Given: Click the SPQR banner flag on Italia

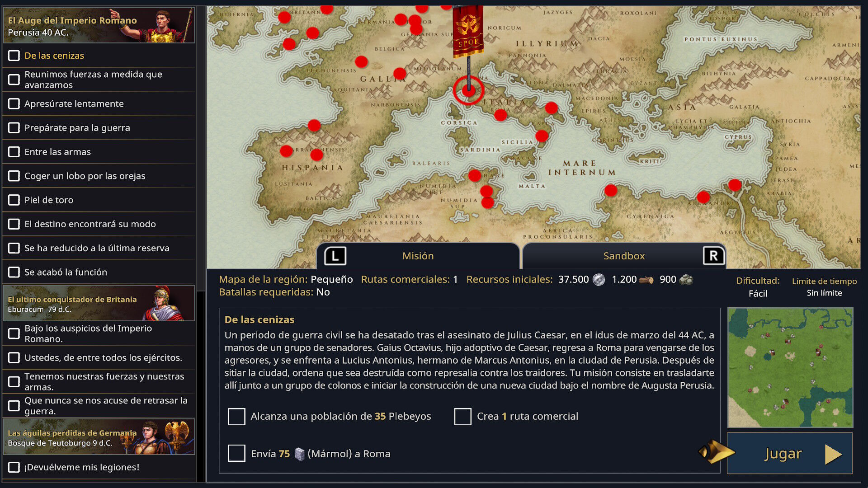Looking at the screenshot, I should 468,32.
